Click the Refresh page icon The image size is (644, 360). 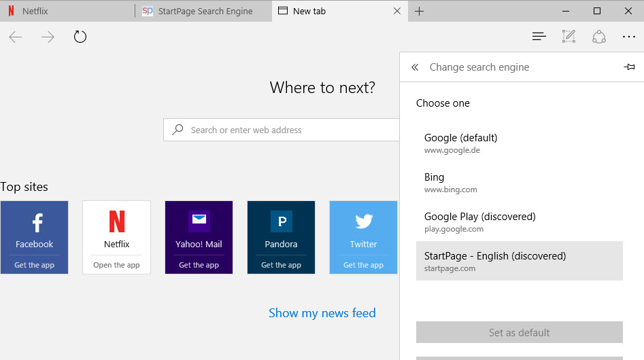(80, 37)
